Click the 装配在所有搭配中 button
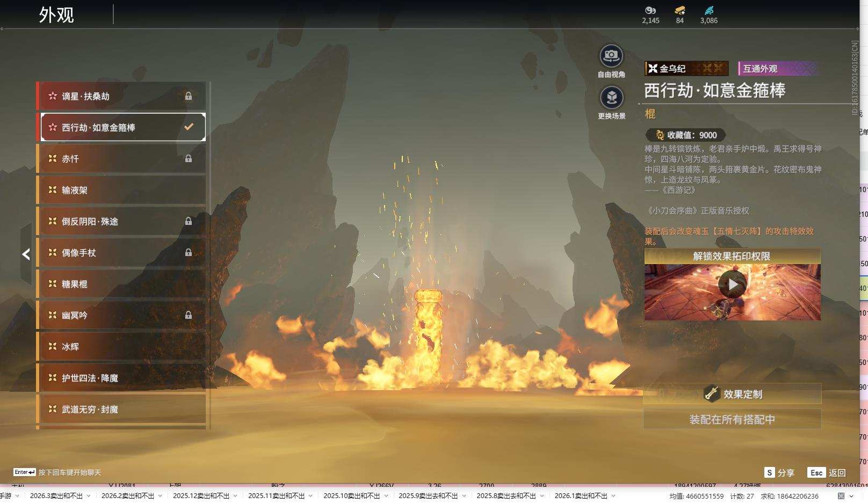The height and width of the screenshot is (504, 868). [732, 419]
